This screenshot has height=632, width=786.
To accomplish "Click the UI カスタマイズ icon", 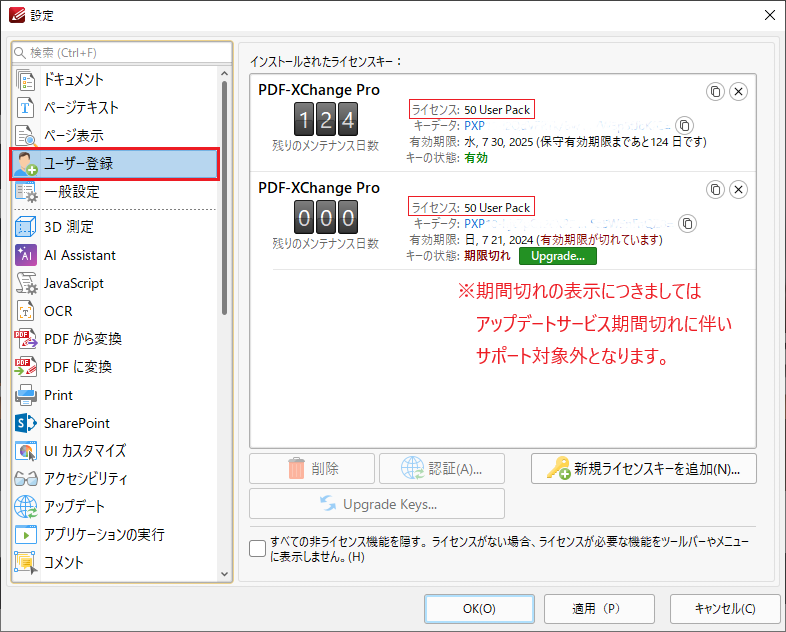I will tap(26, 451).
